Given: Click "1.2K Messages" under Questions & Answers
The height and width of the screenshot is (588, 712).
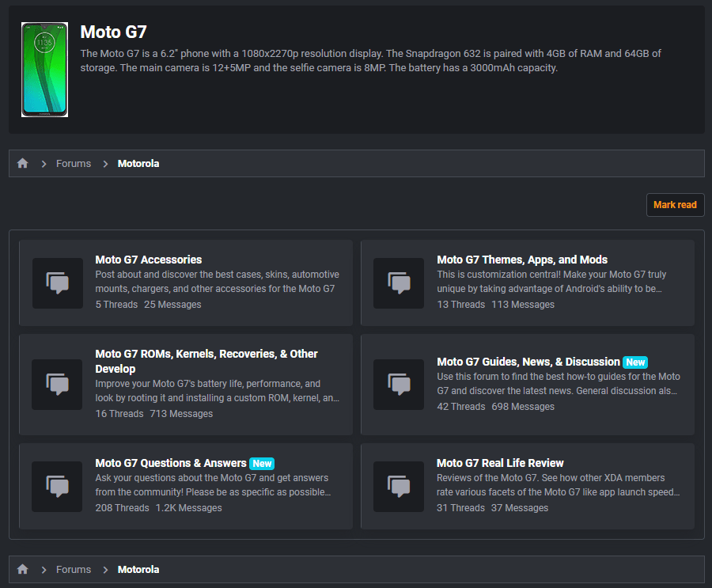Looking at the screenshot, I should point(189,508).
